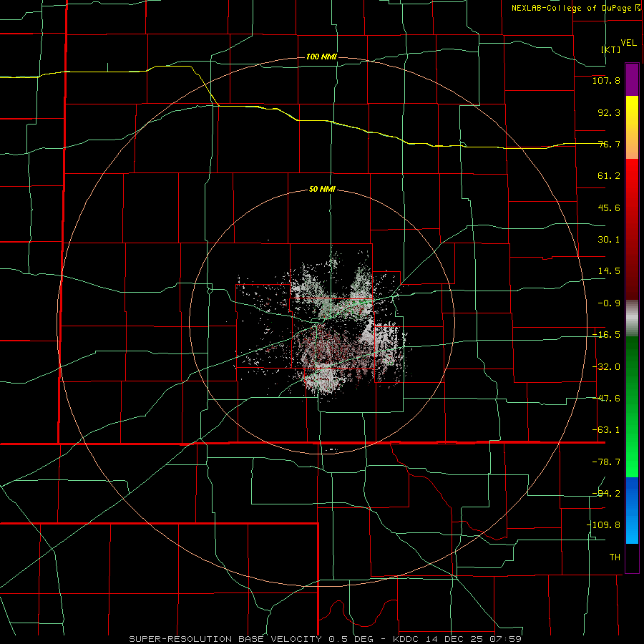Click the [KT] units label
Viewport: 644px width, 644px height.
611,49
